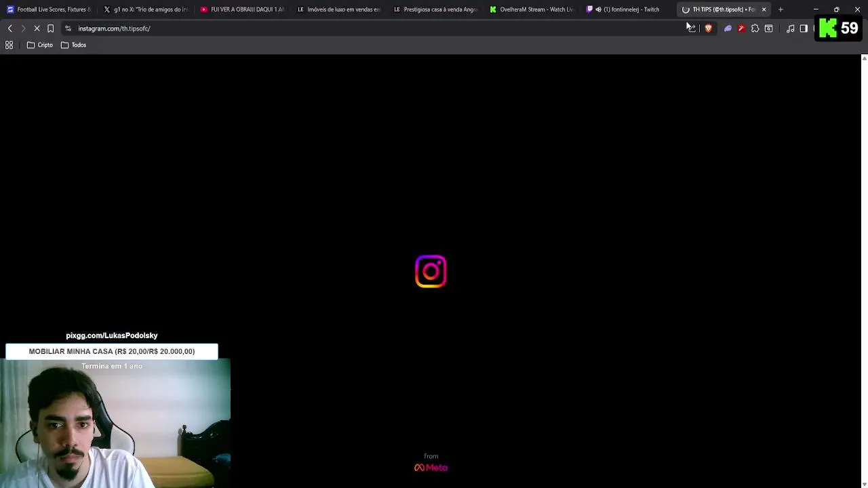The width and height of the screenshot is (868, 488).
Task: Switch to the FUI VER A OBRA YouTube tab
Action: (242, 9)
